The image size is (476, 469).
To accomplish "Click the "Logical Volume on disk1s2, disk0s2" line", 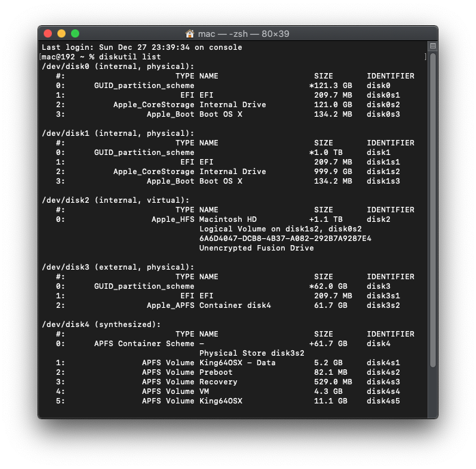I will pos(281,229).
